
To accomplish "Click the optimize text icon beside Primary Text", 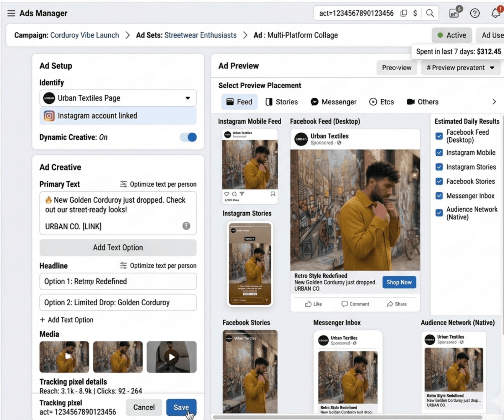I will click(123, 184).
